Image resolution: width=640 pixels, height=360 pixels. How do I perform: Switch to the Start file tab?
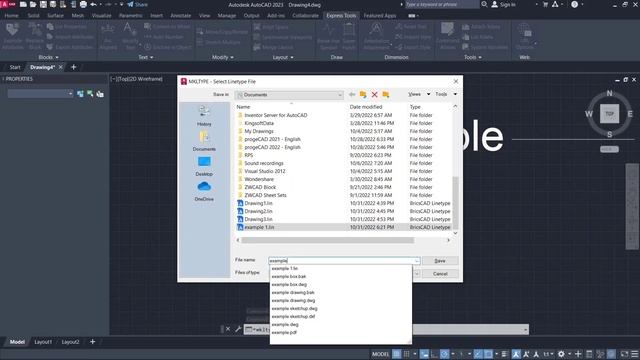pyautogui.click(x=15, y=67)
